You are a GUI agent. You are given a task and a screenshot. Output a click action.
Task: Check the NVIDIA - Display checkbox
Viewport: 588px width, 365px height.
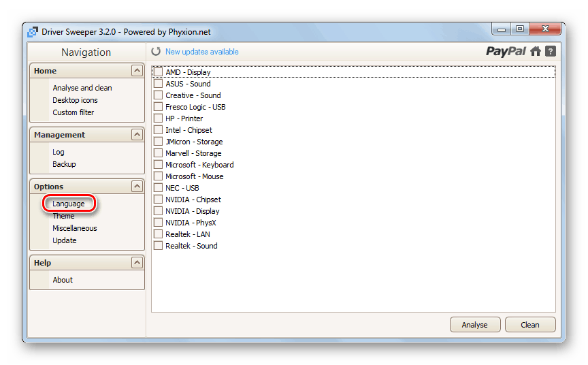coord(159,211)
